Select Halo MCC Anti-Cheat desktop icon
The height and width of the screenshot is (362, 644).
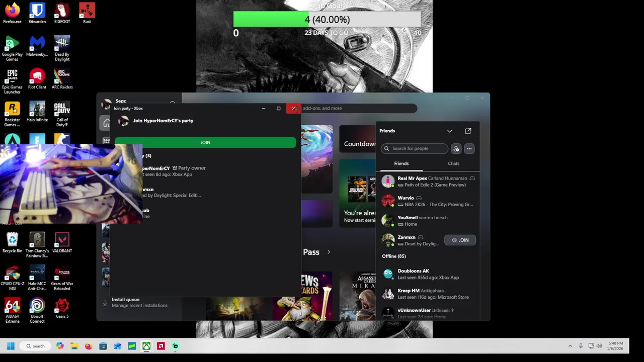click(37, 278)
